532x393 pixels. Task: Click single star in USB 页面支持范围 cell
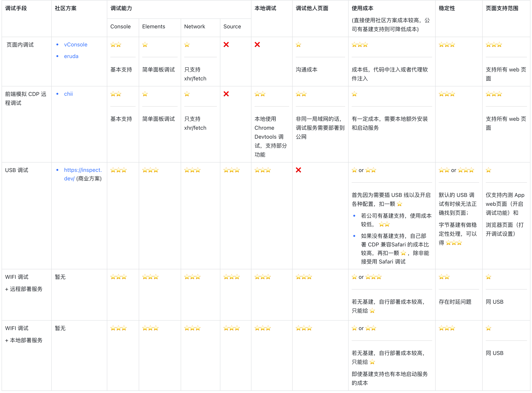click(488, 170)
